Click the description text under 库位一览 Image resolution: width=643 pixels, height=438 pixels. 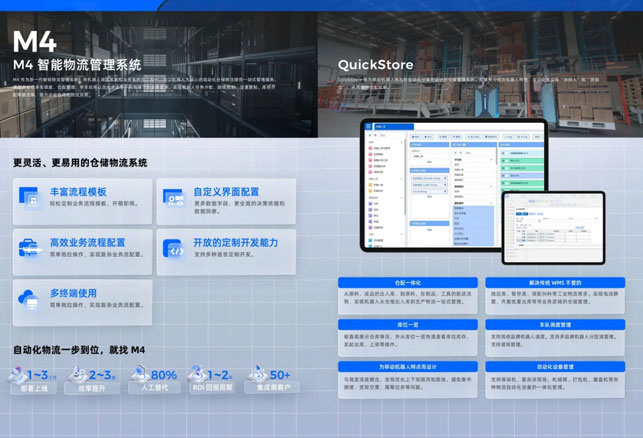(x=406, y=340)
